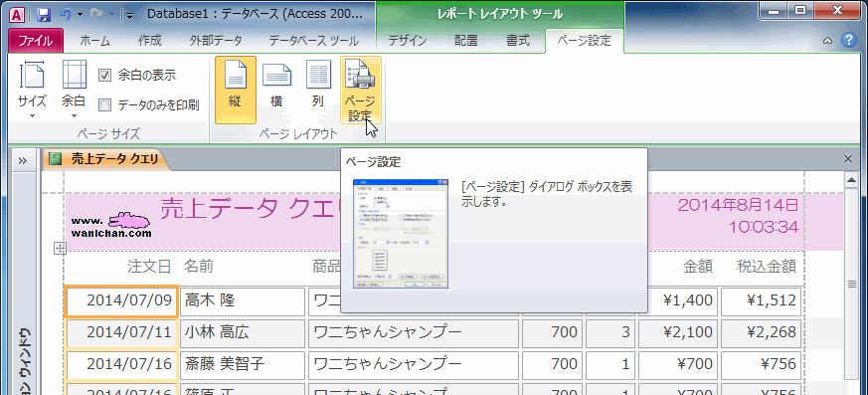Viewport: 868px width, 395px height.
Task: Switch to the デザイン tab
Action: tap(407, 41)
